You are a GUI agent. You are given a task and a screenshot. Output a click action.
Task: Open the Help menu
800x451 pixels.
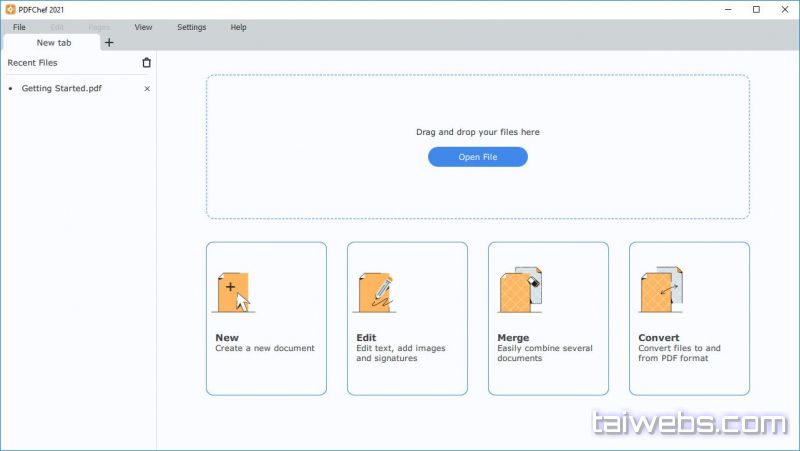coord(238,27)
